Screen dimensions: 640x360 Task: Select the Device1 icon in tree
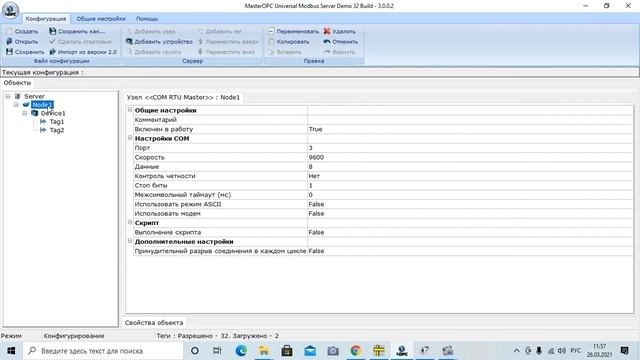pyautogui.click(x=35, y=113)
